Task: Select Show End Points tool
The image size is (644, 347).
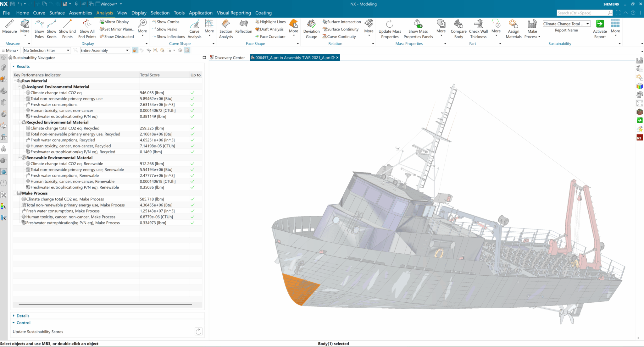Action: tap(67, 29)
